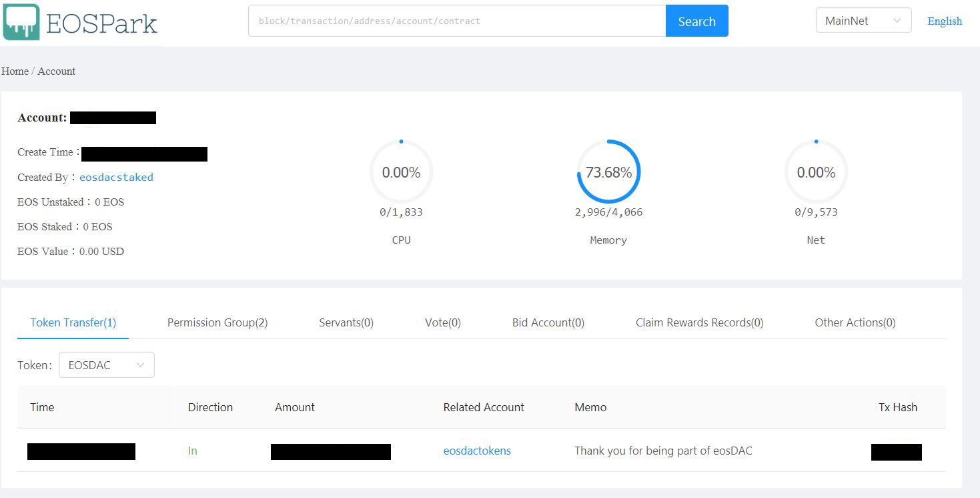
Task: Open the Bid Account(0) tab
Action: tap(548, 322)
